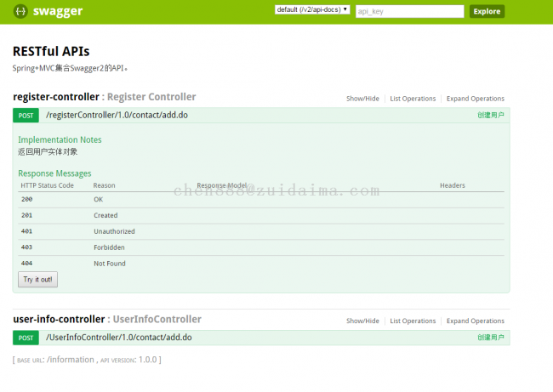Toggle user-info-controller section via its heading
The width and height of the screenshot is (553, 392).
click(x=59, y=320)
